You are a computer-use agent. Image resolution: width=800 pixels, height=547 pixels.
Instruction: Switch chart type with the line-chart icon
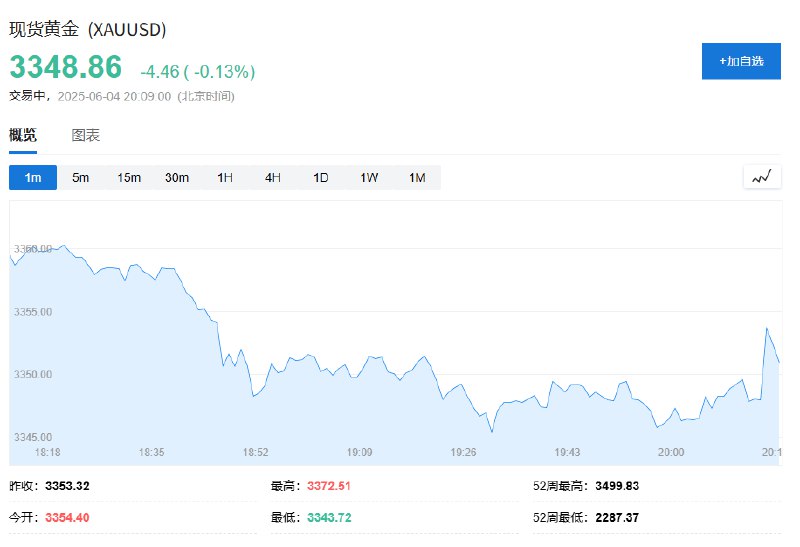point(762,178)
